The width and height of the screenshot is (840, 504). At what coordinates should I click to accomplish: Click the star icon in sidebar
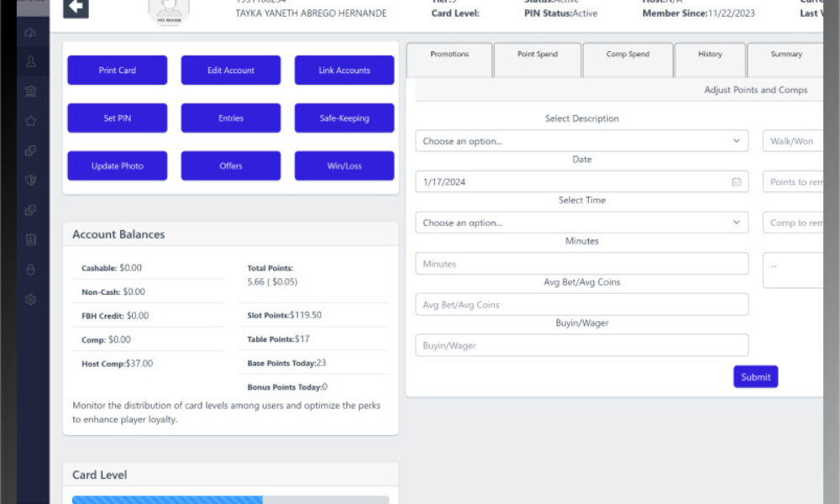[31, 121]
